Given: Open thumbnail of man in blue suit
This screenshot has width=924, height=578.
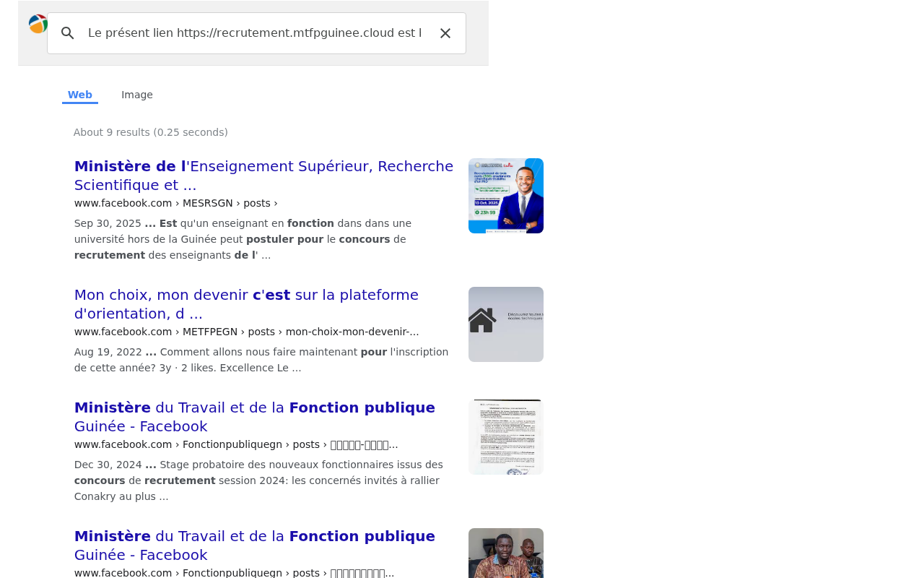Looking at the screenshot, I should [x=506, y=196].
